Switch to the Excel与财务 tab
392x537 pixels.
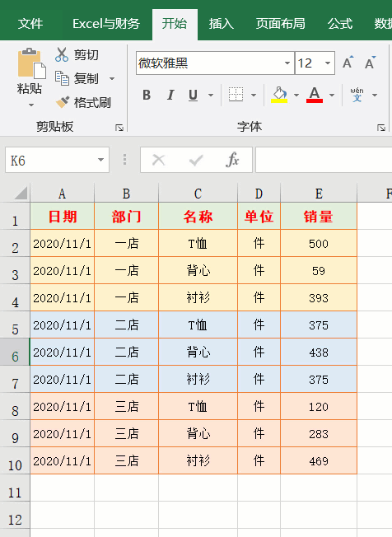point(106,24)
